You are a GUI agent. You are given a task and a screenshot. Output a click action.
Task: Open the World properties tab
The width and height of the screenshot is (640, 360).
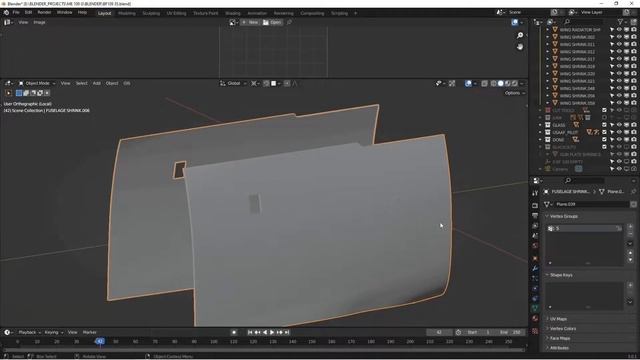coord(535,246)
